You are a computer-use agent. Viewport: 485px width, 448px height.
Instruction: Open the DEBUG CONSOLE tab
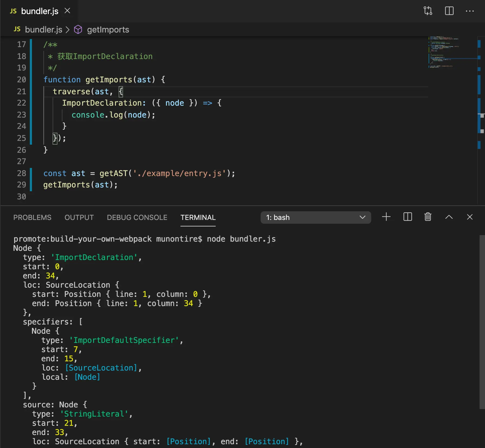click(x=137, y=217)
